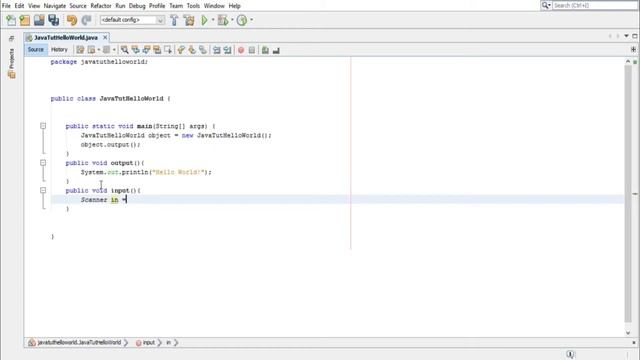640x360 pixels.
Task: Click restore window group icon above Projects
Action: click(x=11, y=38)
